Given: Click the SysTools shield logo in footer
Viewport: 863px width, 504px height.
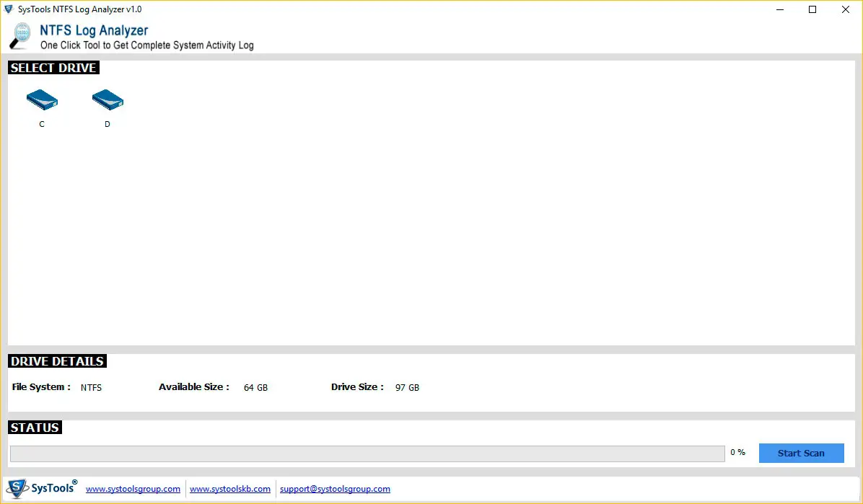Looking at the screenshot, I should click(x=17, y=488).
